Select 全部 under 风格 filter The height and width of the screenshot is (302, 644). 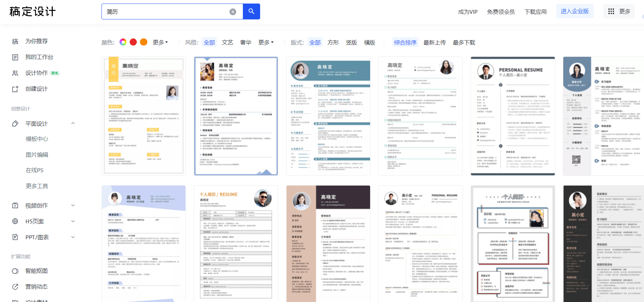209,42
